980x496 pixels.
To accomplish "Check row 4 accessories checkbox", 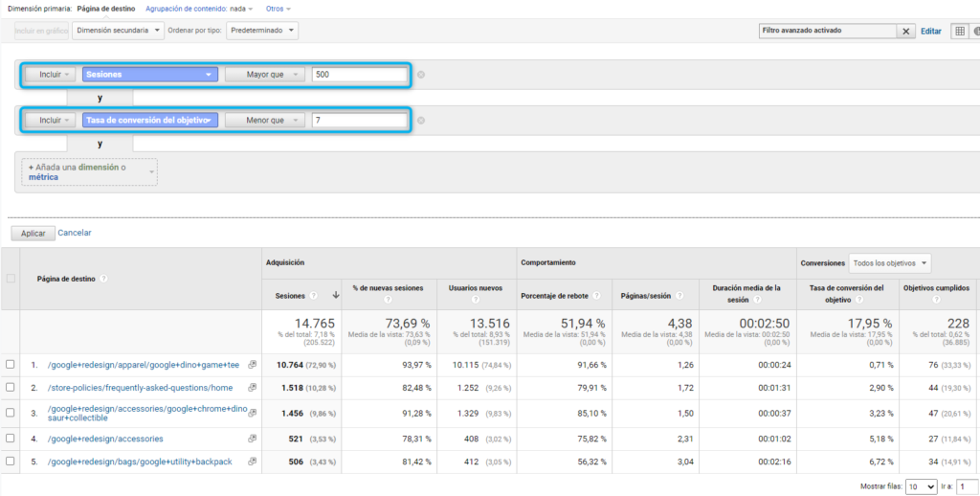I will (x=10, y=439).
